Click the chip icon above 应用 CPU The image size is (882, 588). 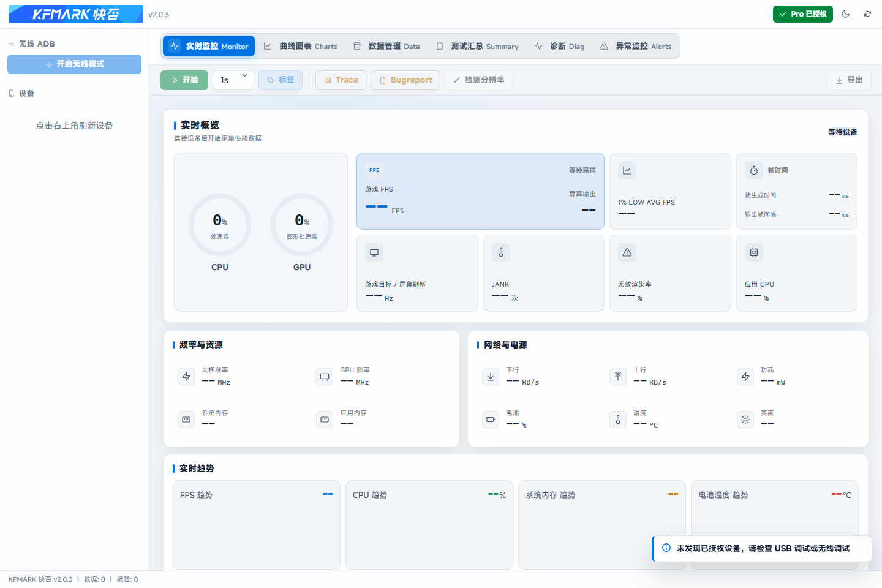[754, 252]
